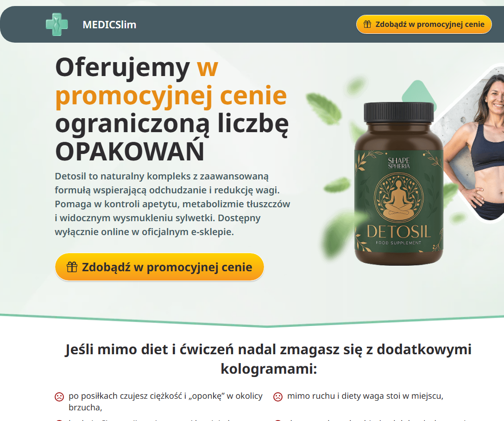Click the sad face icon next to 'po posiłkach'
504x421 pixels.
[59, 396]
